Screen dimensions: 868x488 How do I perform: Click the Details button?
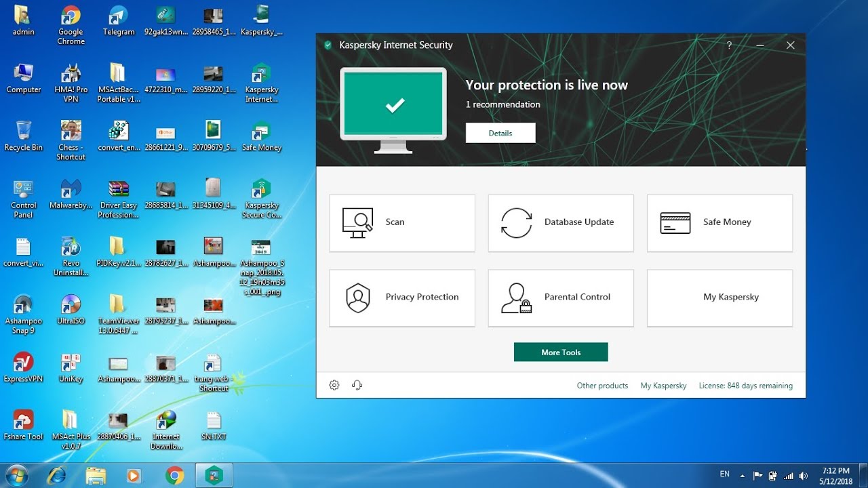pos(500,133)
